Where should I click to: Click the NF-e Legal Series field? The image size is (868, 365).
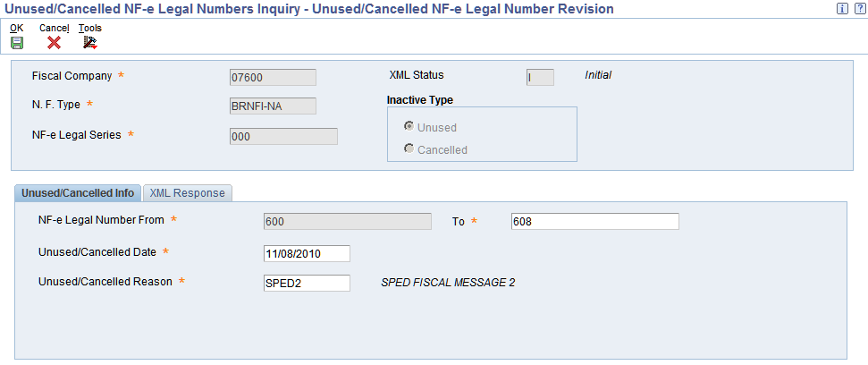(x=283, y=137)
